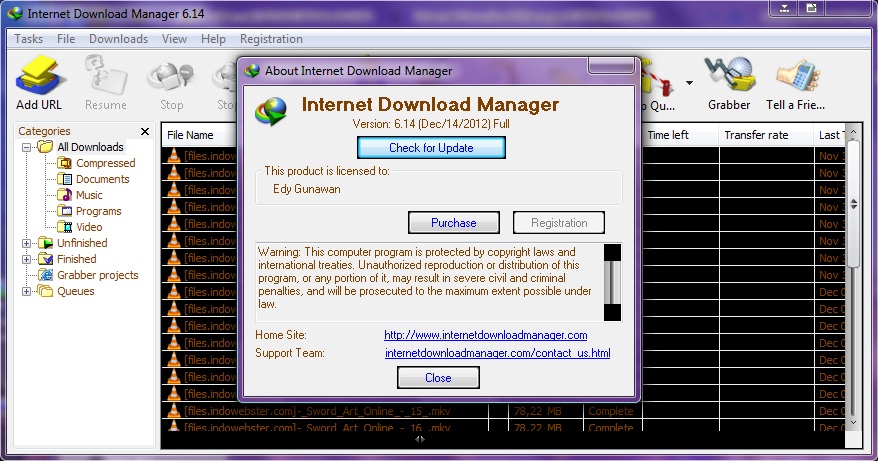Screen dimensions: 878x461
Task: Expand the Finished tree node
Action: (26, 259)
